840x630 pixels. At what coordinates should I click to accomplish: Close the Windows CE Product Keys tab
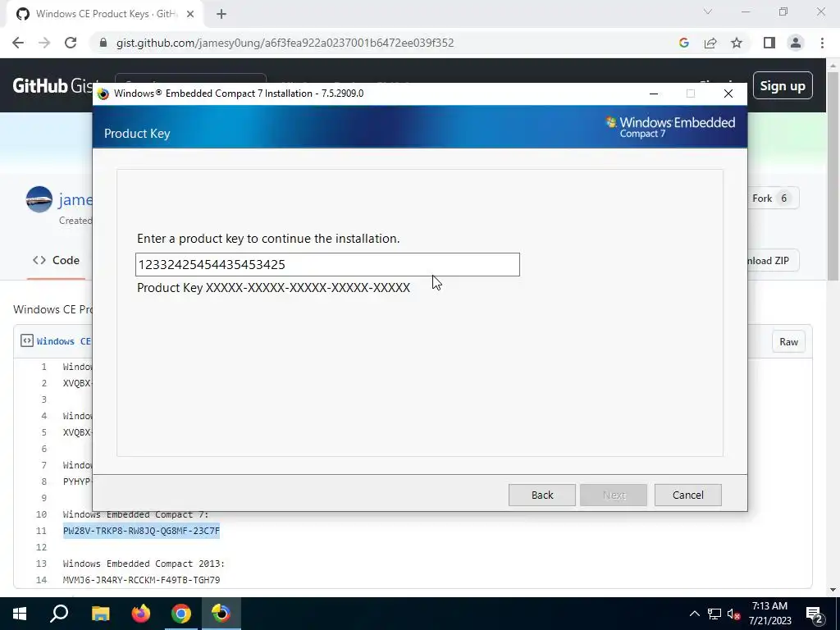pyautogui.click(x=190, y=14)
